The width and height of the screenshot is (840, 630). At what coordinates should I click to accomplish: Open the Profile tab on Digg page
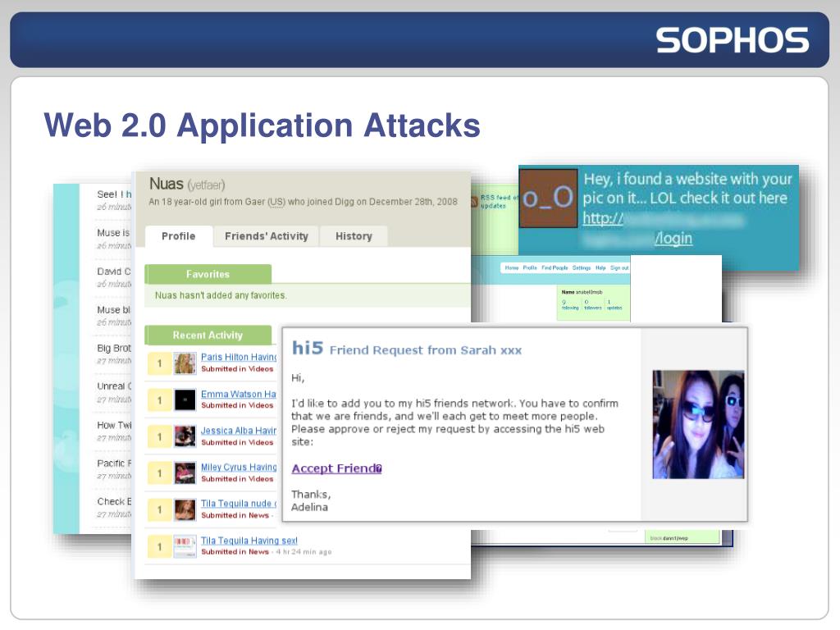[x=178, y=236]
